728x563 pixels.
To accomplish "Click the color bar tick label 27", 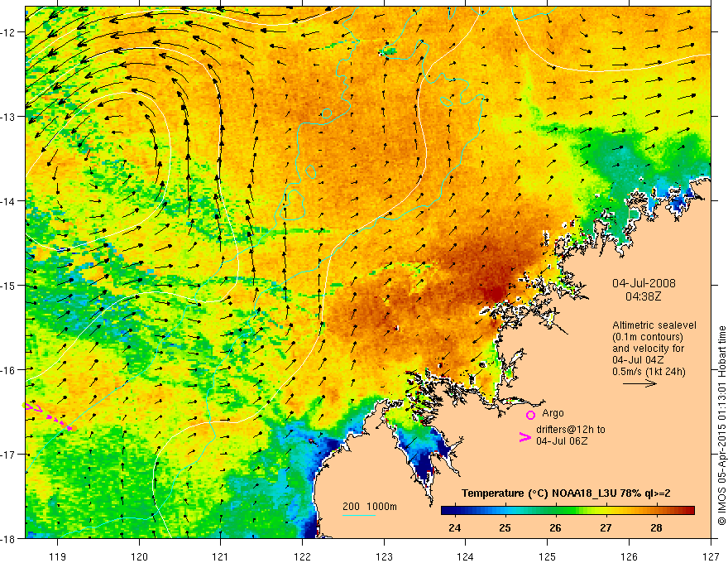I will coord(606,527).
